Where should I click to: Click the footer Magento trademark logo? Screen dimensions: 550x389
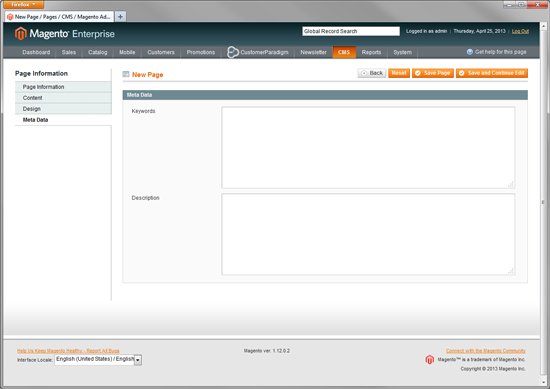tap(430, 360)
